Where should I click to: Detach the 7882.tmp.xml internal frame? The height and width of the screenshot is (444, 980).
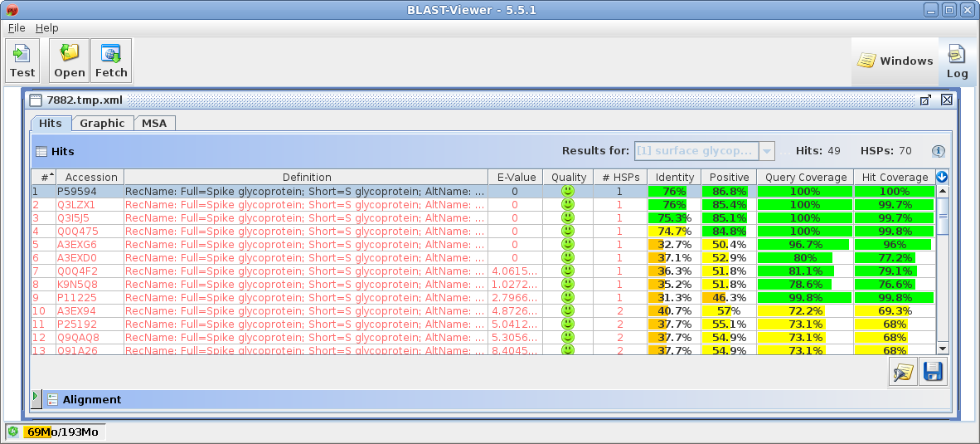(x=925, y=100)
